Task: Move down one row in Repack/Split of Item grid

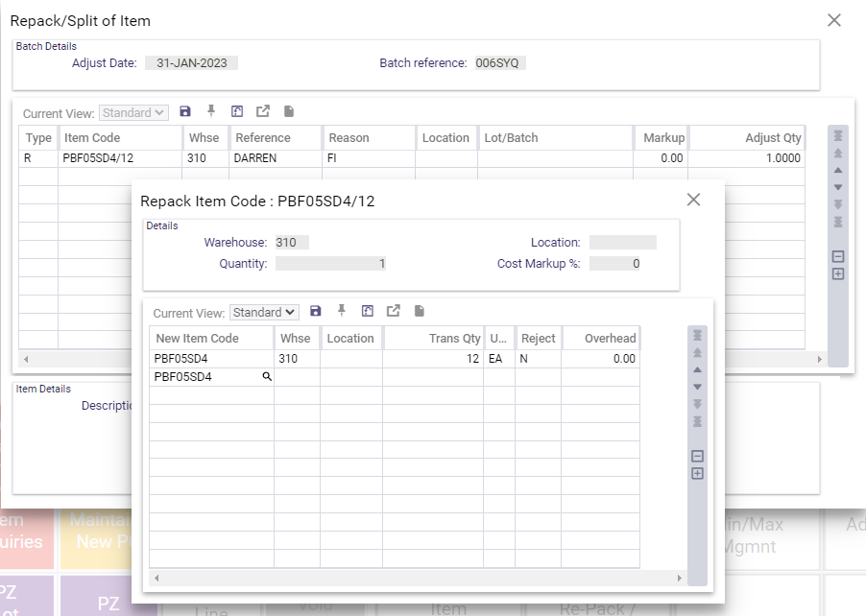Action: [838, 188]
